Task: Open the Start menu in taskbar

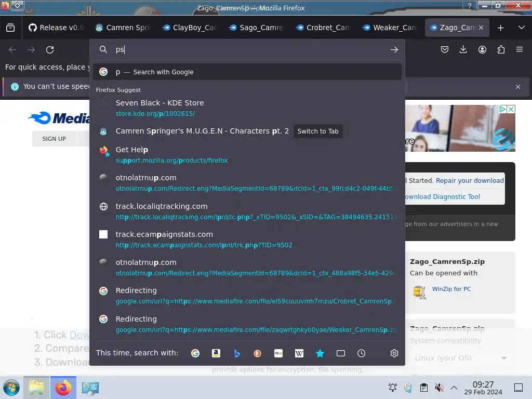Action: tap(11, 388)
